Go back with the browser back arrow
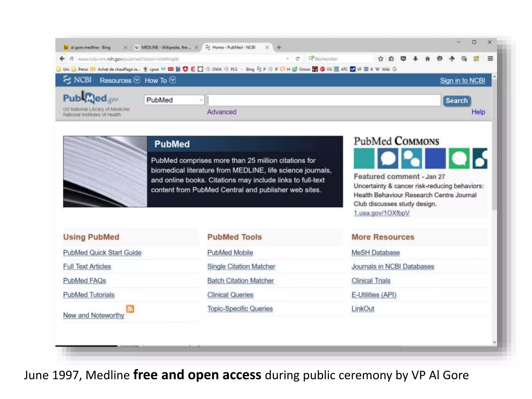Image resolution: width=532 pixels, height=399 pixels. click(62, 59)
